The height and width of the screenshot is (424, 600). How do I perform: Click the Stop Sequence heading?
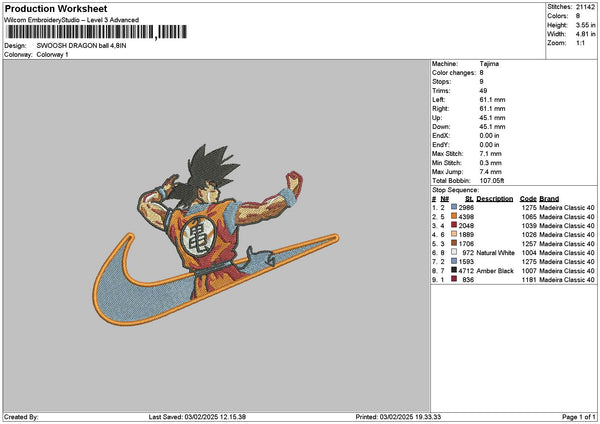tap(455, 190)
